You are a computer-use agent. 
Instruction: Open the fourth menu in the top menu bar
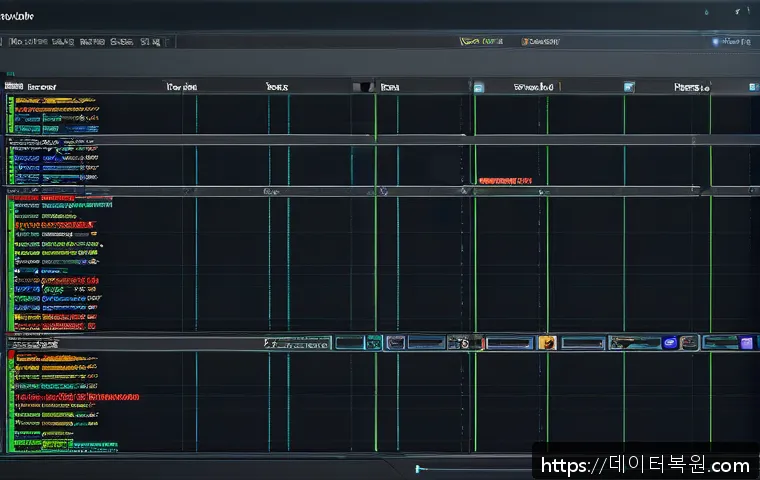pyautogui.click(x=122, y=42)
